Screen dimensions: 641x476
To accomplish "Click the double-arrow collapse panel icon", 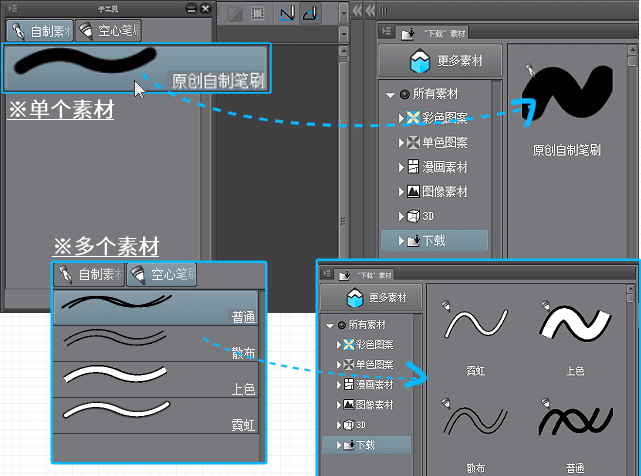I will click(357, 11).
